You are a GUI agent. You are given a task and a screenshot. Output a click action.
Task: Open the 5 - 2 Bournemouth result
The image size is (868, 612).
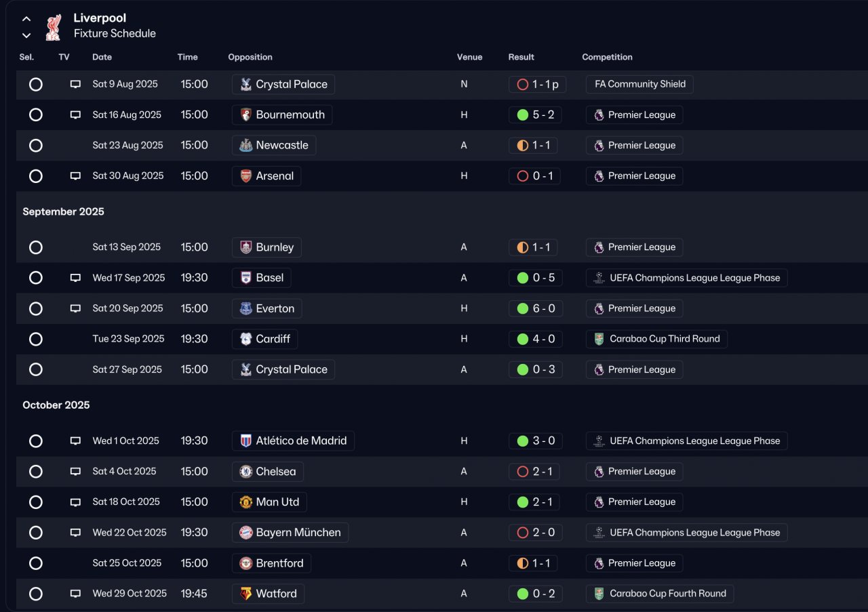pyautogui.click(x=535, y=115)
